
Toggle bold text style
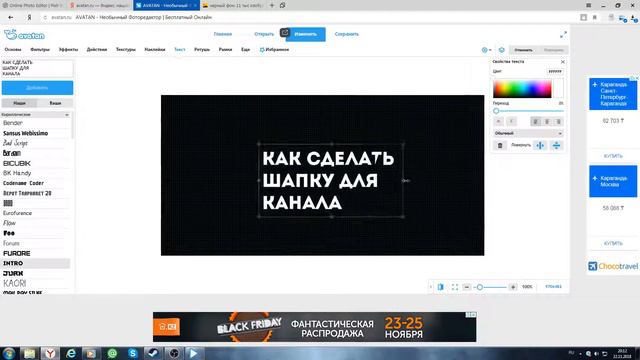pyautogui.click(x=498, y=122)
